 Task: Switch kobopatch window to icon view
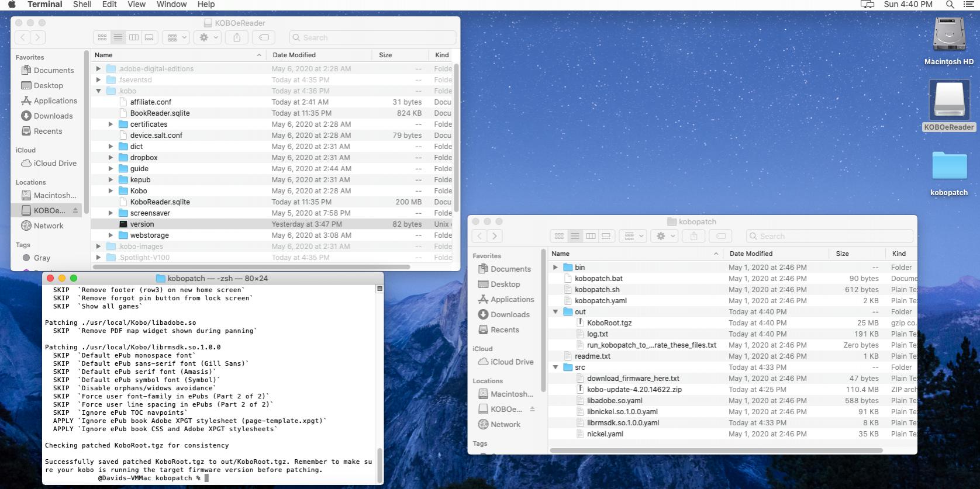[x=559, y=236]
